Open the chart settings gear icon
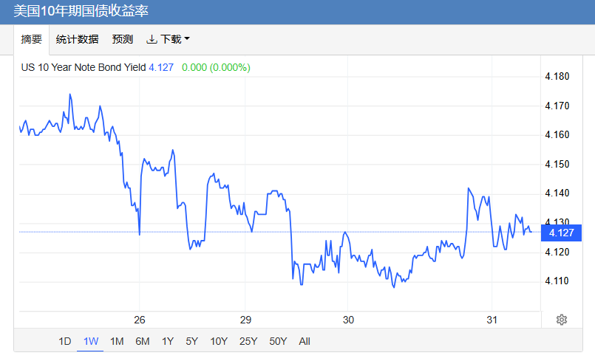 click(561, 320)
